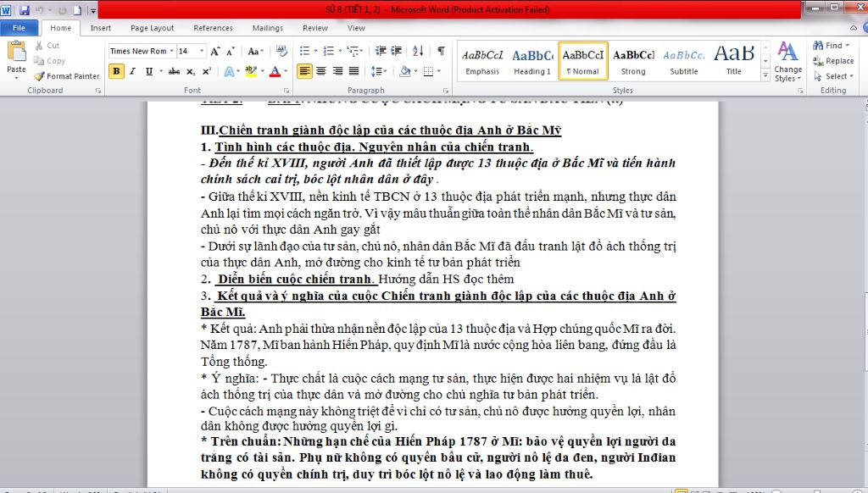
Task: Apply red font color
Action: 275,71
